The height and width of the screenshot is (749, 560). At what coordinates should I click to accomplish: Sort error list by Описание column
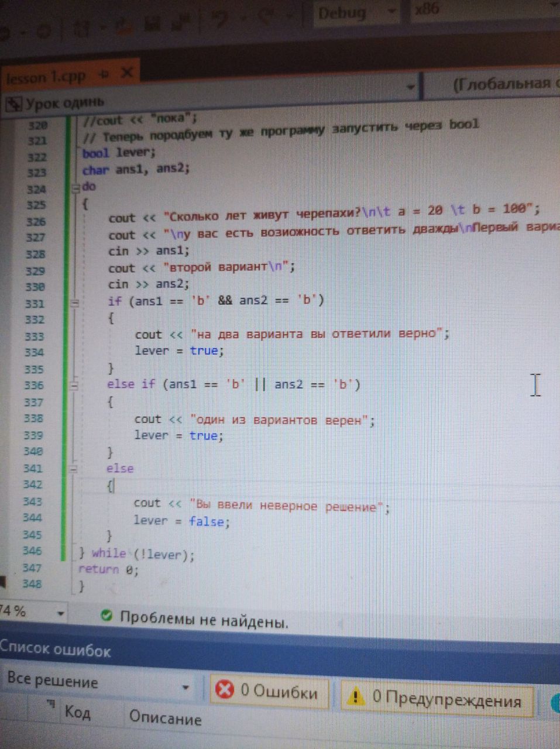click(x=165, y=718)
